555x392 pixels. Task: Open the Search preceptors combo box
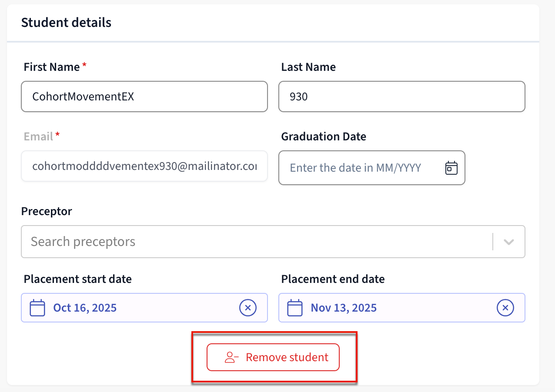(257, 242)
